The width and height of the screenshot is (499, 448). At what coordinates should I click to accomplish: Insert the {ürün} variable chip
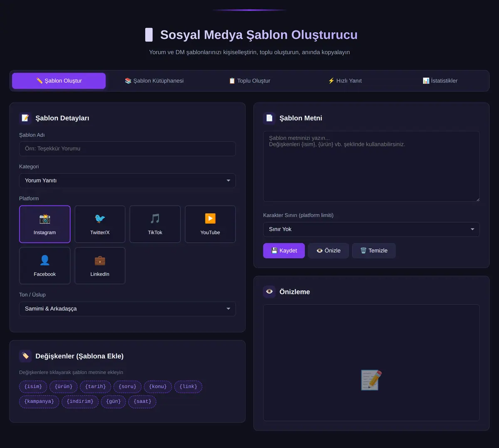click(x=64, y=386)
